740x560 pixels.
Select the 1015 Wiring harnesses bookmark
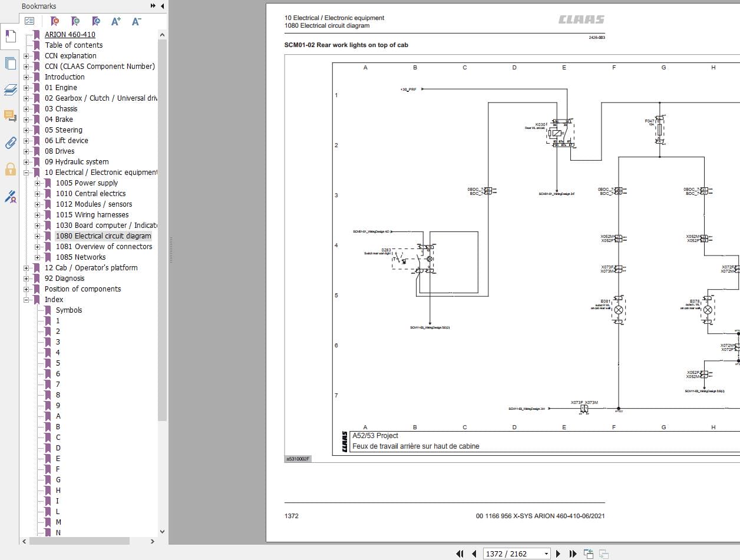click(92, 215)
